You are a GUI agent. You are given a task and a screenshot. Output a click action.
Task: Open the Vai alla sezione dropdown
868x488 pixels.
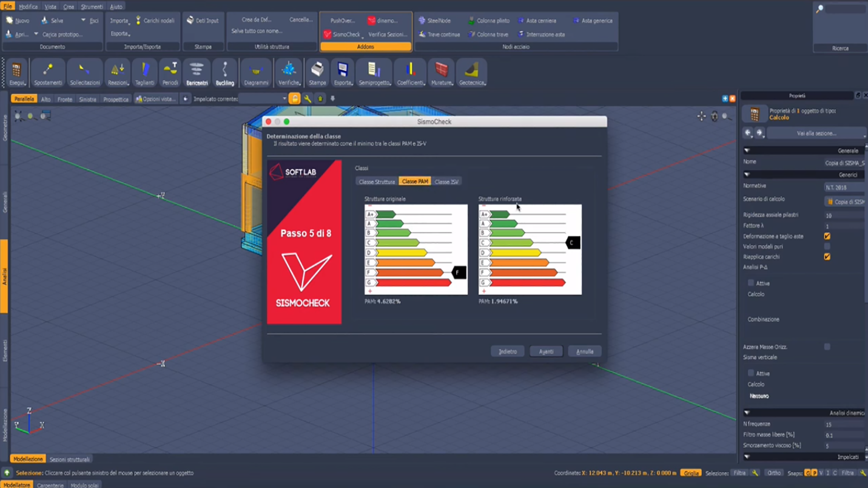(816, 133)
